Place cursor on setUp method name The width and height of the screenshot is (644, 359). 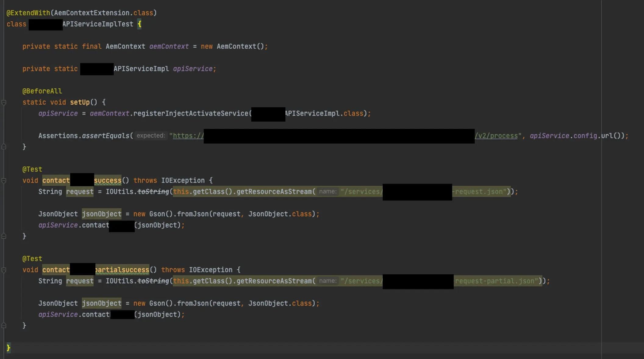pyautogui.click(x=80, y=102)
